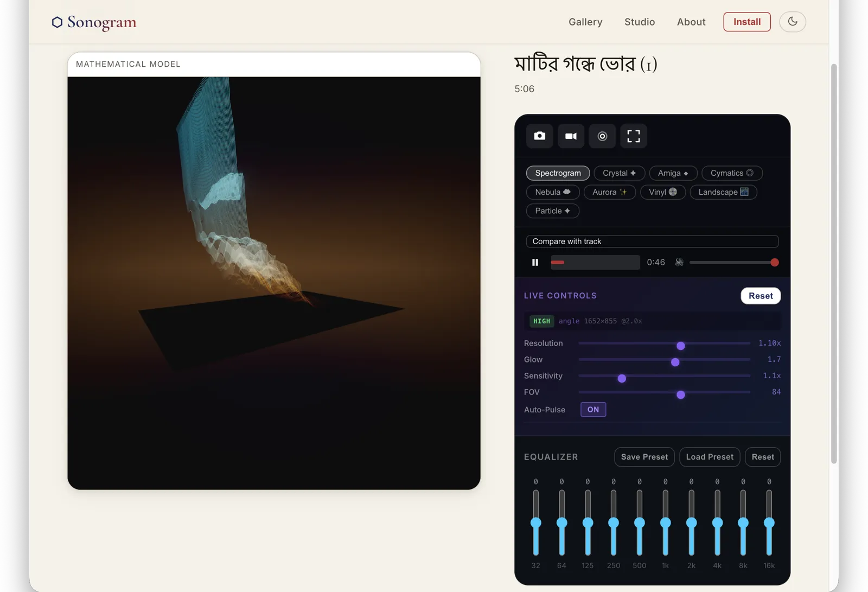Click the Sensitivity slider handle

622,378
